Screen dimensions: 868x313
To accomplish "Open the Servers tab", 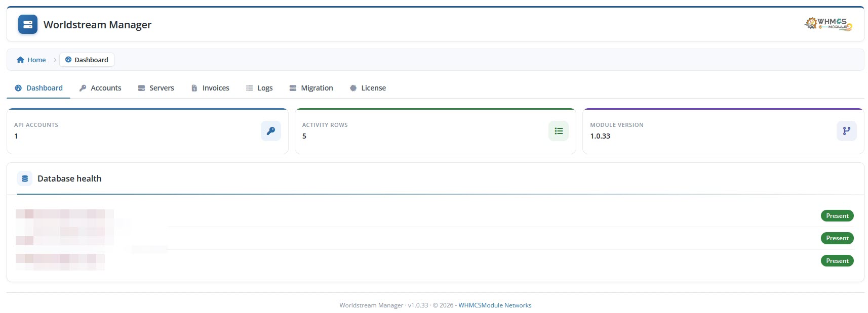I will (x=156, y=88).
